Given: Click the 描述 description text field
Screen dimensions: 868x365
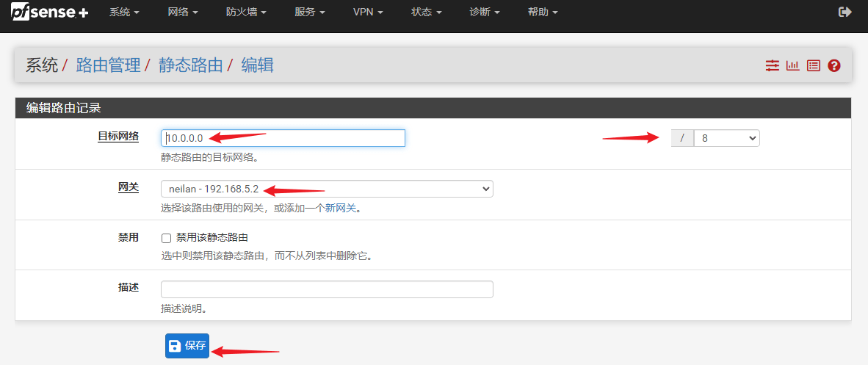Looking at the screenshot, I should pos(327,289).
